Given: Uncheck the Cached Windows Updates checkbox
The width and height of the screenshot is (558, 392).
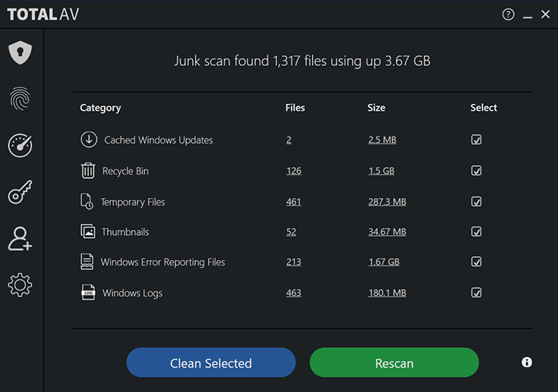Looking at the screenshot, I should (x=476, y=140).
